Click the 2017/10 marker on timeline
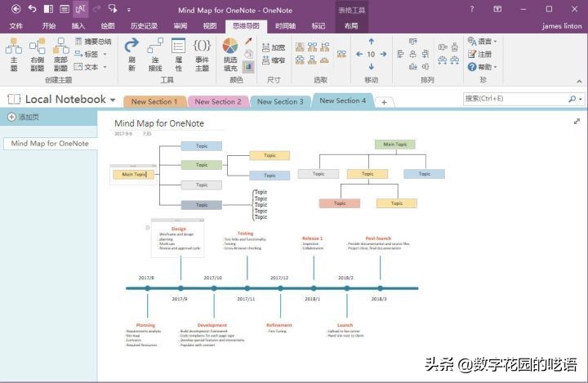The image size is (588, 383). (x=214, y=288)
